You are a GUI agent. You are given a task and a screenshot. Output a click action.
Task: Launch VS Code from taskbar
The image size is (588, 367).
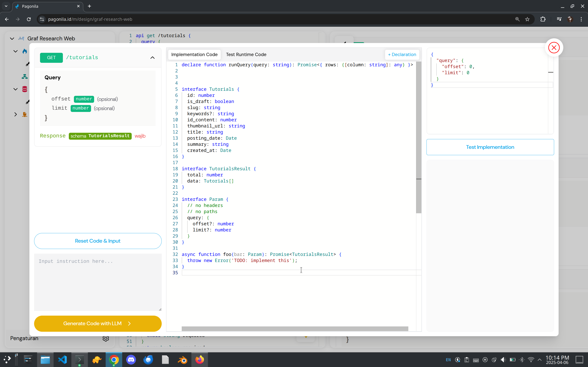[62, 359]
